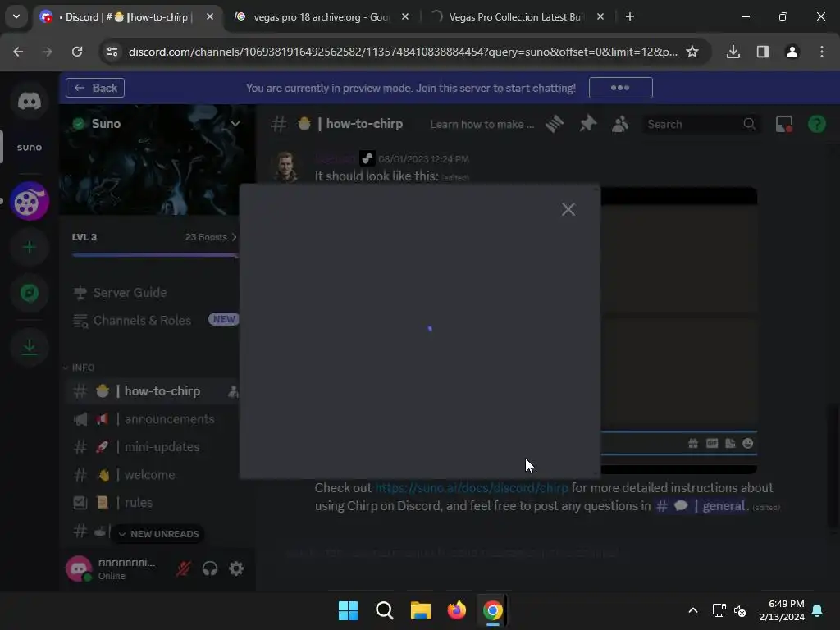Expand Suno server name dropdown
This screenshot has height=630, width=840.
(235, 124)
